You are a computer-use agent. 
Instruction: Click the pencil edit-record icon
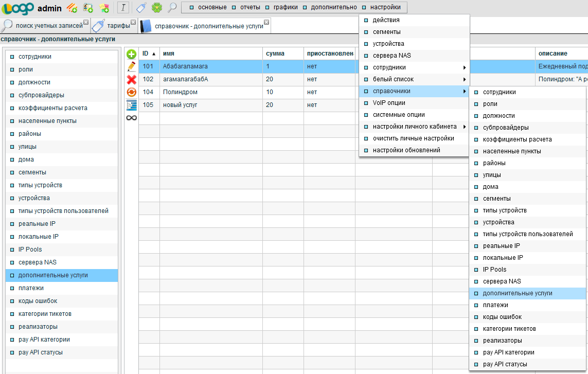coord(131,66)
